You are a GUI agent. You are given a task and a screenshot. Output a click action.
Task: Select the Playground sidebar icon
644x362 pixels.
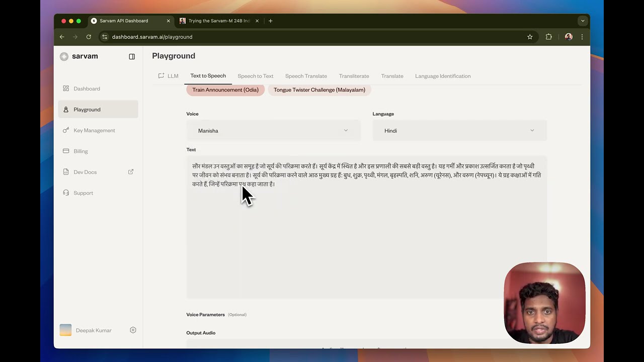pyautogui.click(x=66, y=110)
